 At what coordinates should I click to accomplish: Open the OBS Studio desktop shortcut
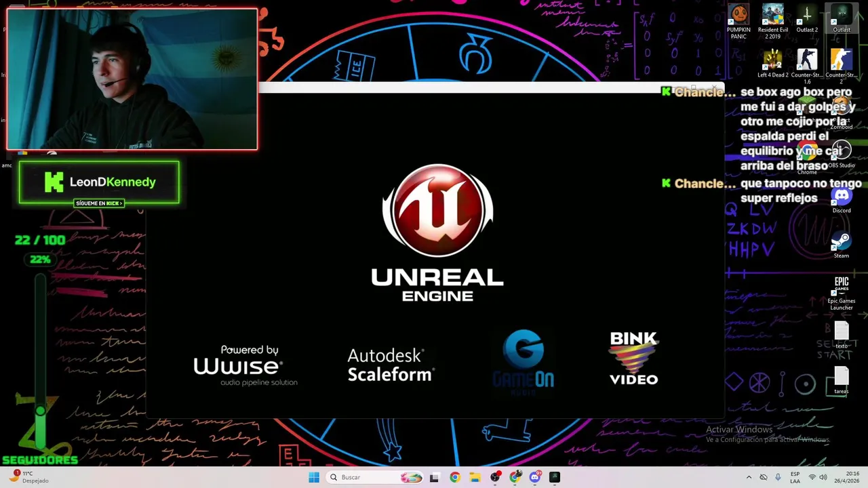[x=842, y=155]
